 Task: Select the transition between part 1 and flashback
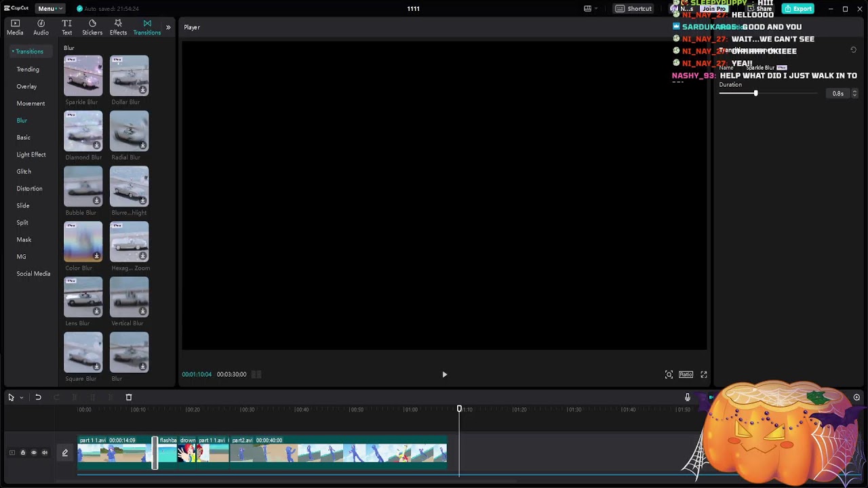(155, 452)
